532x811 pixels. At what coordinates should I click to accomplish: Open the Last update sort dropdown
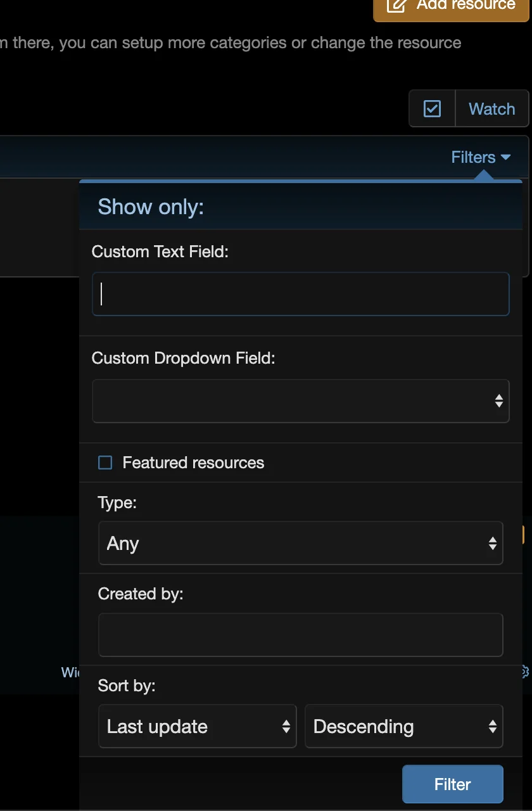(197, 727)
